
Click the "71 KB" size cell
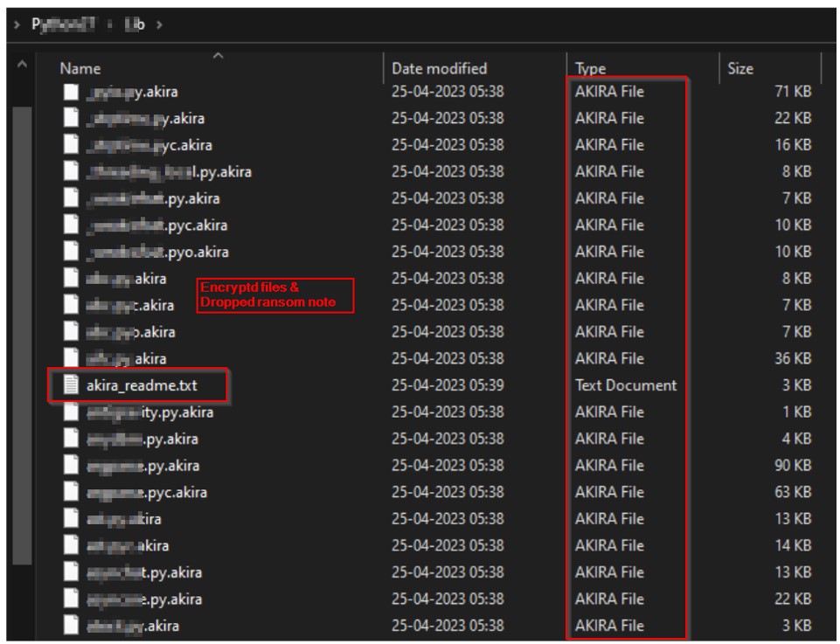point(793,92)
